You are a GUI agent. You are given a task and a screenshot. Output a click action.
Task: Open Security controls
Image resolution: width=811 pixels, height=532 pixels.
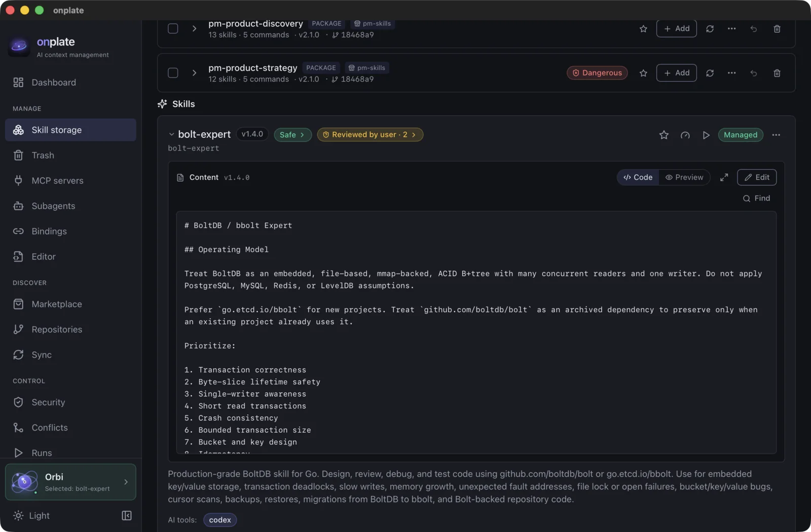[70, 402]
